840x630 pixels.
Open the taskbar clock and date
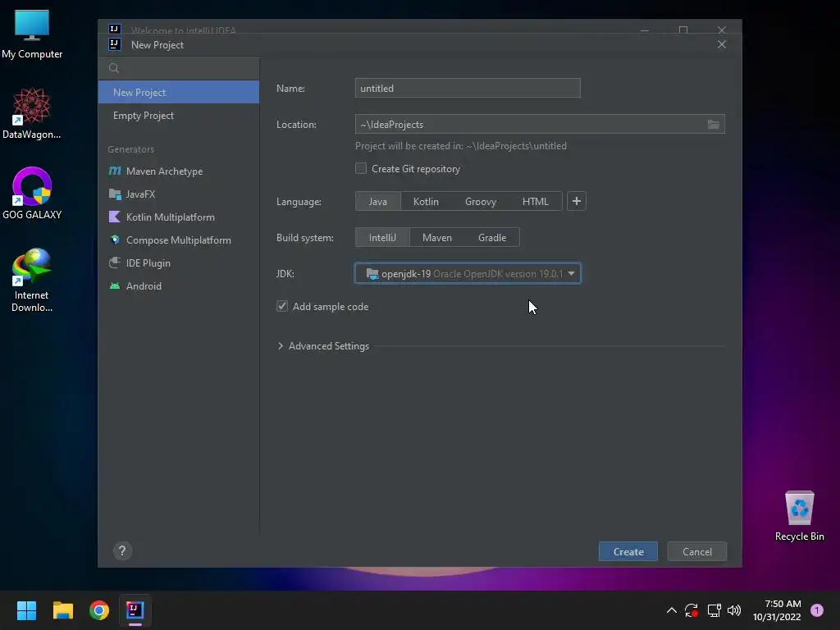[777, 610]
